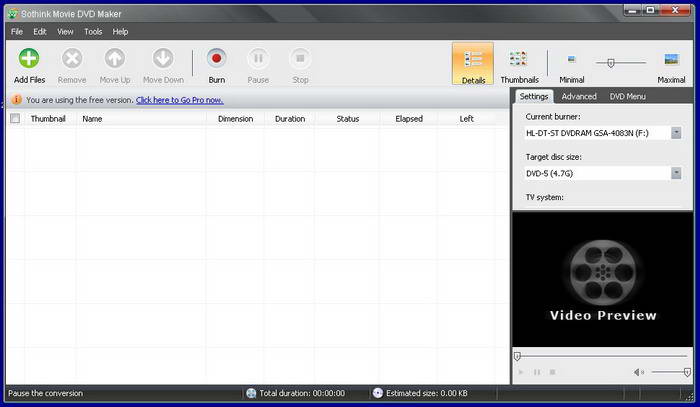This screenshot has width=700, height=407.
Task: Open the Edit menu
Action: pyautogui.click(x=40, y=32)
